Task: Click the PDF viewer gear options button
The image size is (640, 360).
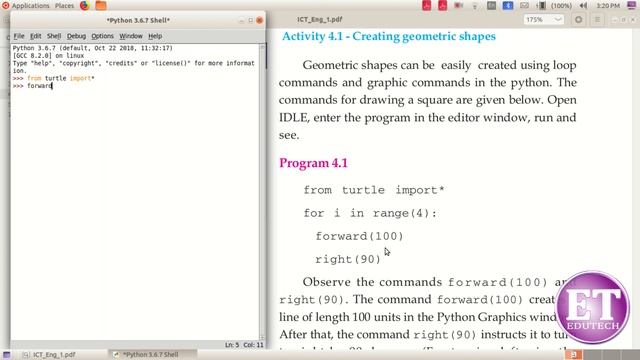Action: coord(578,20)
